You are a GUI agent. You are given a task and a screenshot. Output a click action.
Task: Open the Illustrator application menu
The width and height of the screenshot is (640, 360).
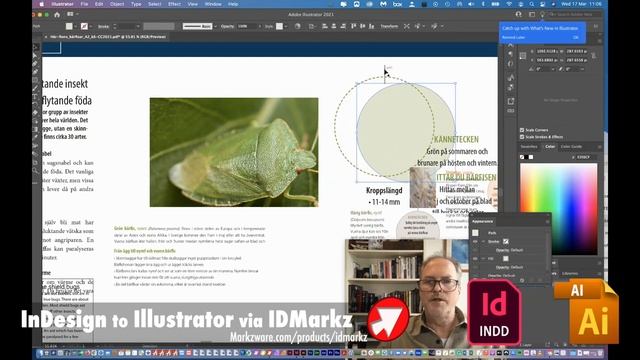click(x=62, y=4)
